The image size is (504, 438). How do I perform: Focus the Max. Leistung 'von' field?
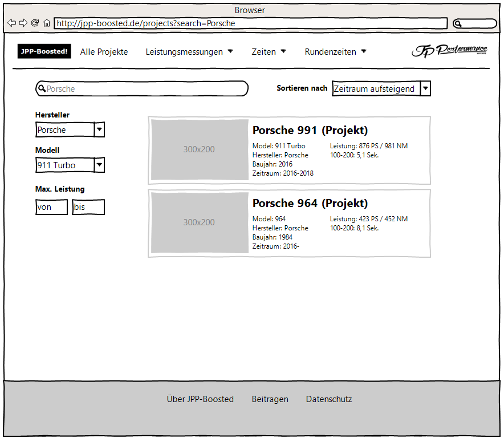tap(51, 207)
